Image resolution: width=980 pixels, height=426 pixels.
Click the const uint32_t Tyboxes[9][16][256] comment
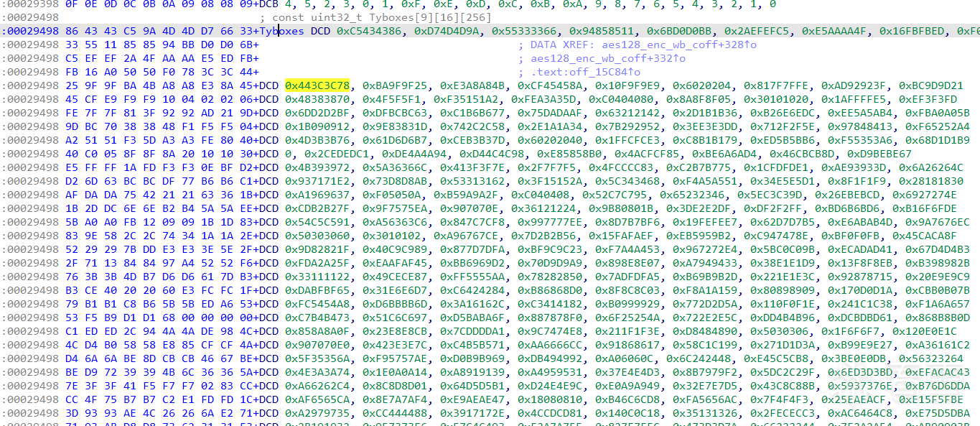click(375, 17)
